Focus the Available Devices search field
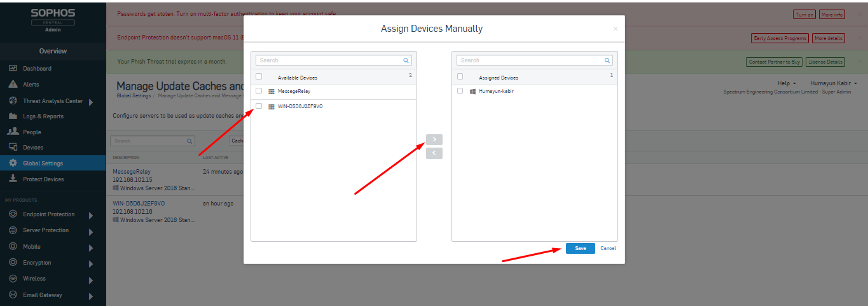This screenshot has width=868, height=306. [334, 60]
